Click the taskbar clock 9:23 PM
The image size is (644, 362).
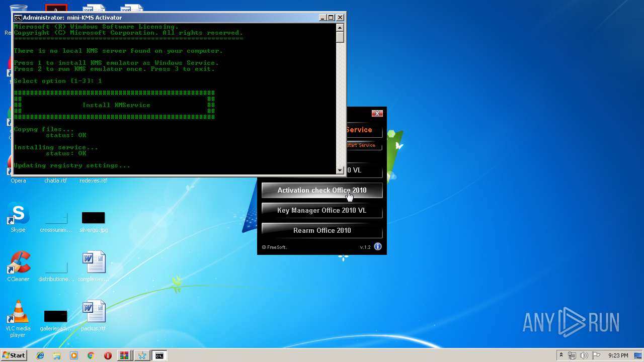pyautogui.click(x=618, y=355)
